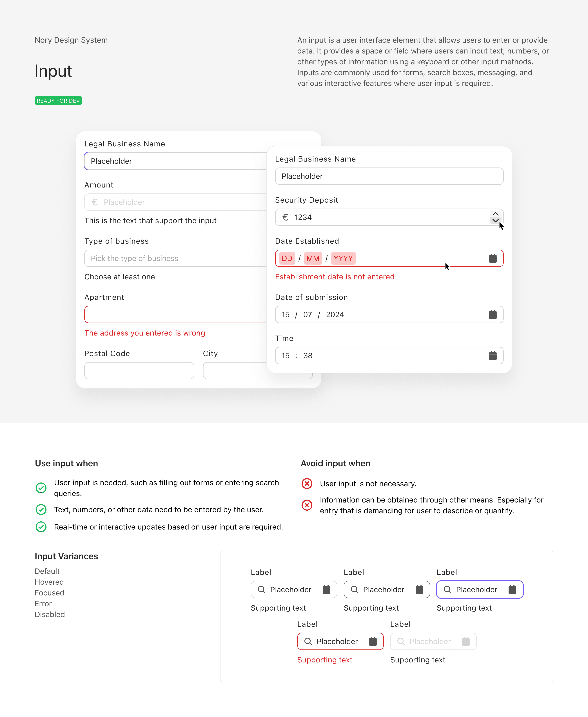
Task: Increase Security Deposit with up arrow
Action: click(x=495, y=214)
